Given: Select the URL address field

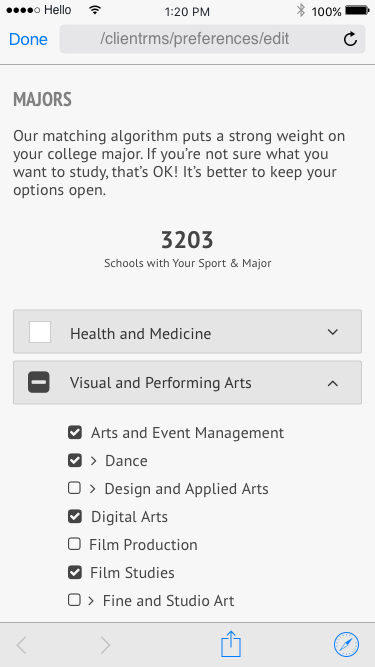Looking at the screenshot, I should point(212,39).
